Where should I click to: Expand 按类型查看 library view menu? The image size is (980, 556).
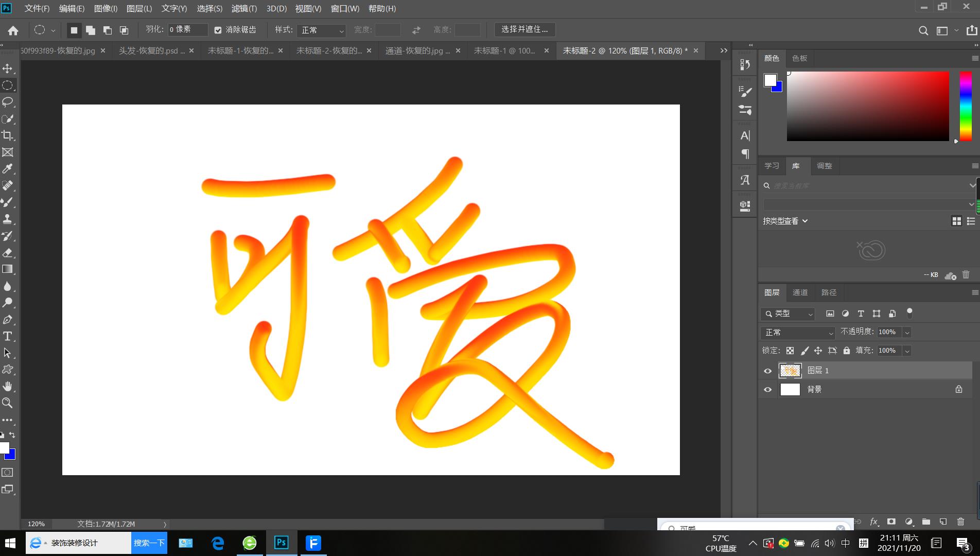pos(785,221)
